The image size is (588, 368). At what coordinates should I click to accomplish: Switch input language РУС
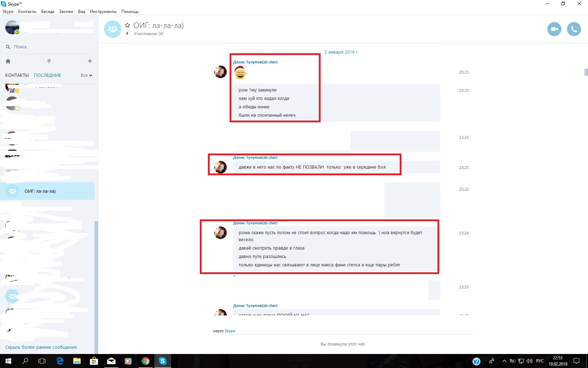pyautogui.click(x=540, y=361)
